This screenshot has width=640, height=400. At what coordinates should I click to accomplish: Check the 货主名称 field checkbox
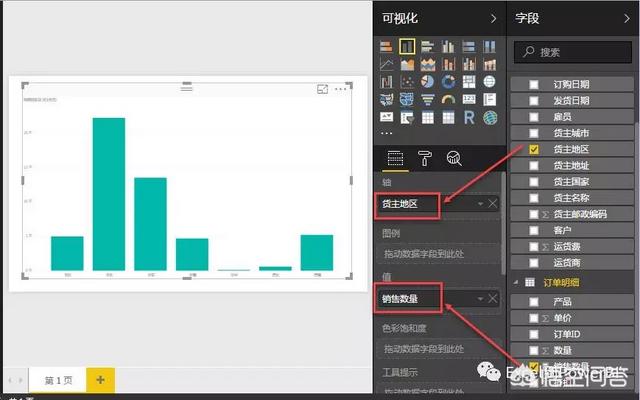click(x=534, y=198)
